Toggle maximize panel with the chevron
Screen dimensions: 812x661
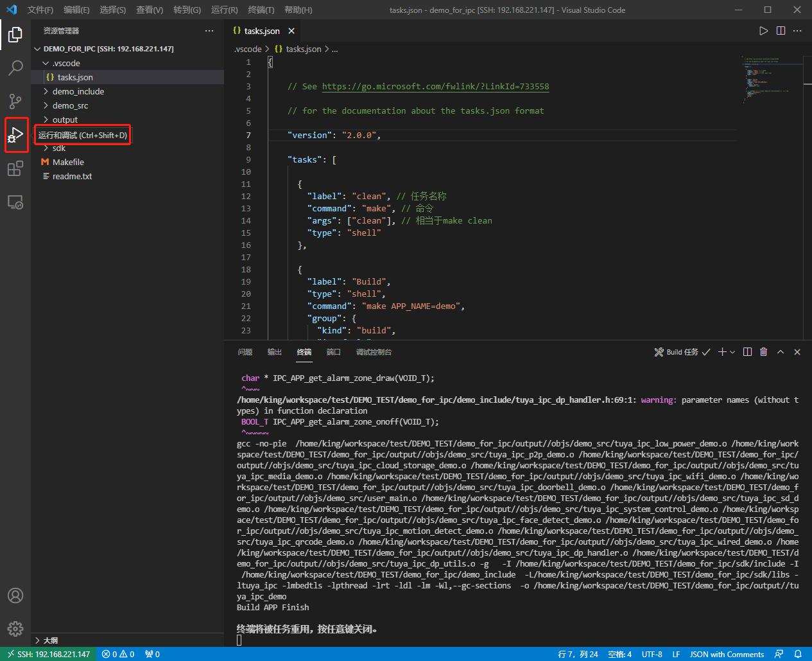[x=781, y=351]
